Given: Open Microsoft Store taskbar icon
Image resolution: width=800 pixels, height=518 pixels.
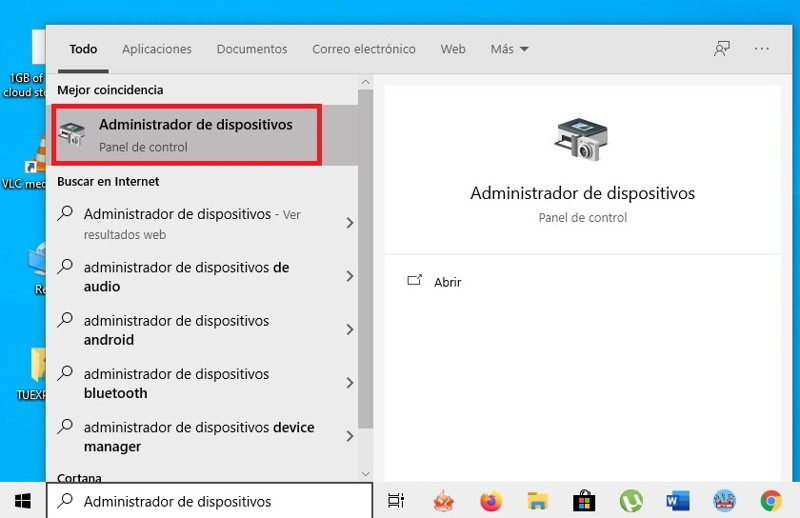Looking at the screenshot, I should point(584,501).
